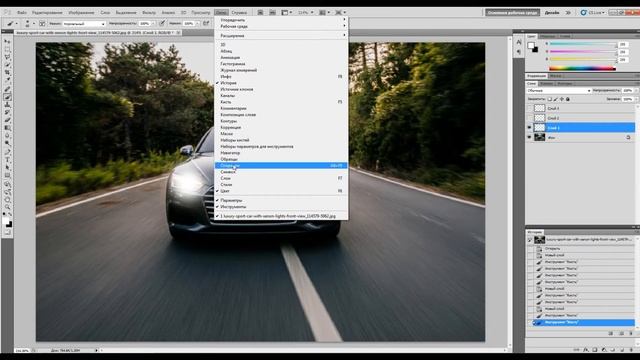Launch Mini Bridge from the application bar
Viewport: 640px width, 360px height.
(x=272, y=13)
